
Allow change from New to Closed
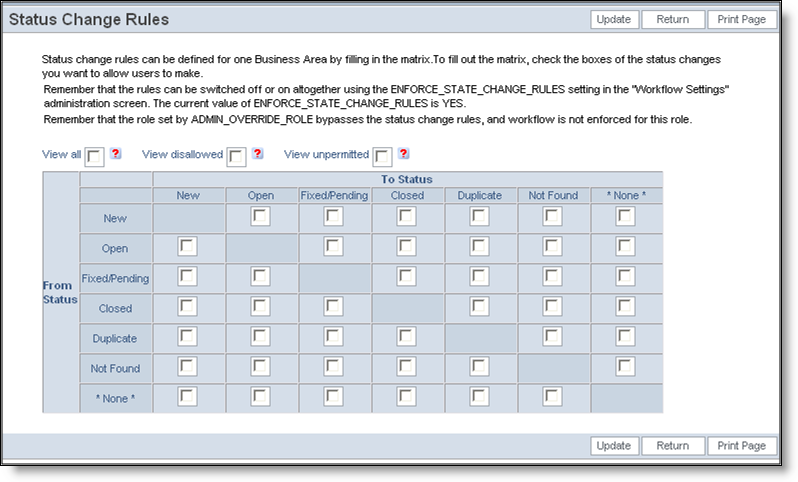(x=406, y=216)
